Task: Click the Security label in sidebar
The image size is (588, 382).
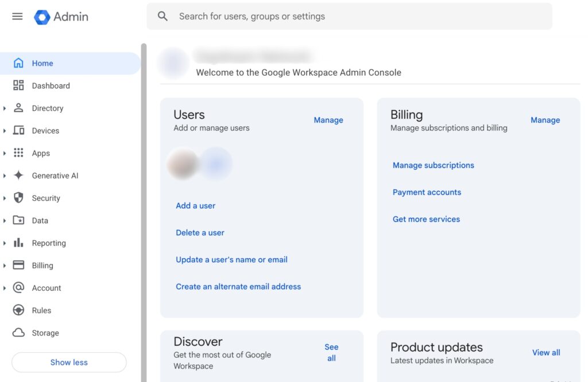Action: pos(46,198)
